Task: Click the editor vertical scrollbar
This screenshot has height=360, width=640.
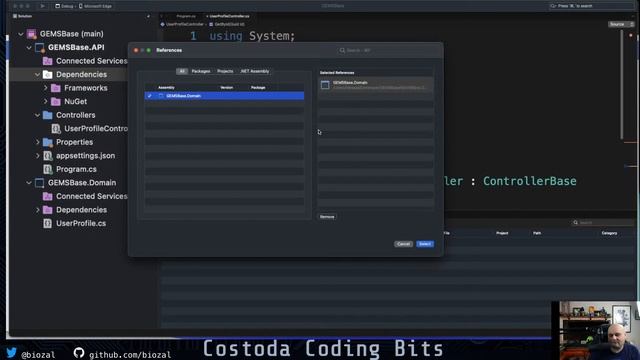Action: [622, 84]
